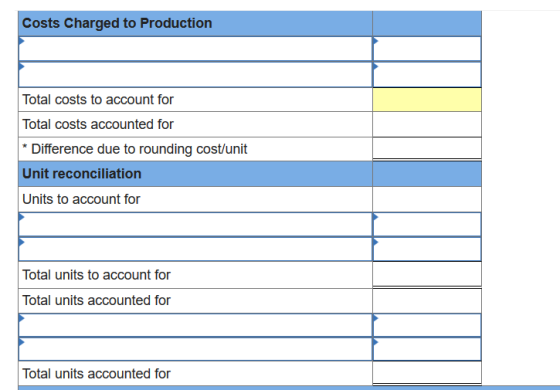
Task: Click amount field beside dropdown directly above Total units to account for
Action: tap(427, 249)
